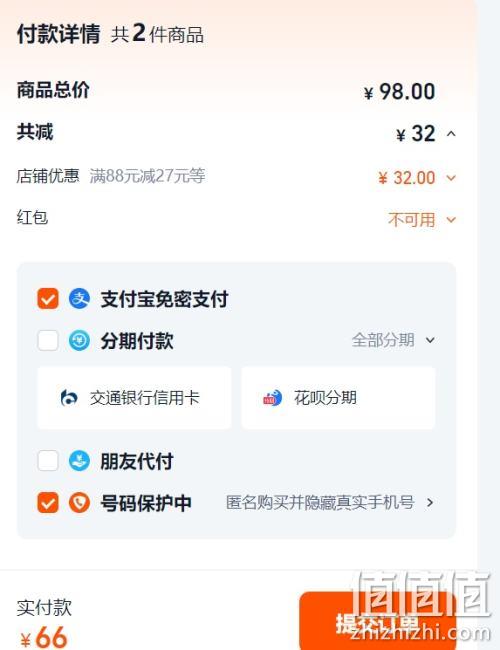Click the Bank of Communications logo icon
The height and width of the screenshot is (650, 500).
tap(69, 398)
